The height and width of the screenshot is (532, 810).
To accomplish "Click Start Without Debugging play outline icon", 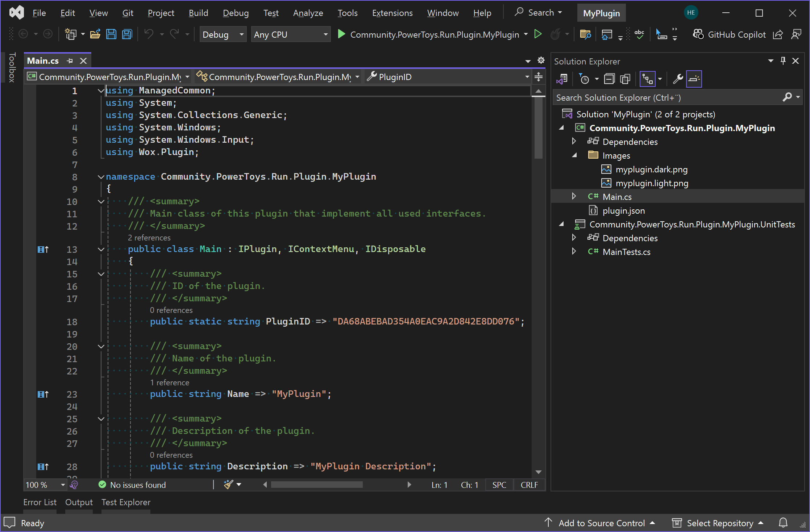I will coord(538,34).
